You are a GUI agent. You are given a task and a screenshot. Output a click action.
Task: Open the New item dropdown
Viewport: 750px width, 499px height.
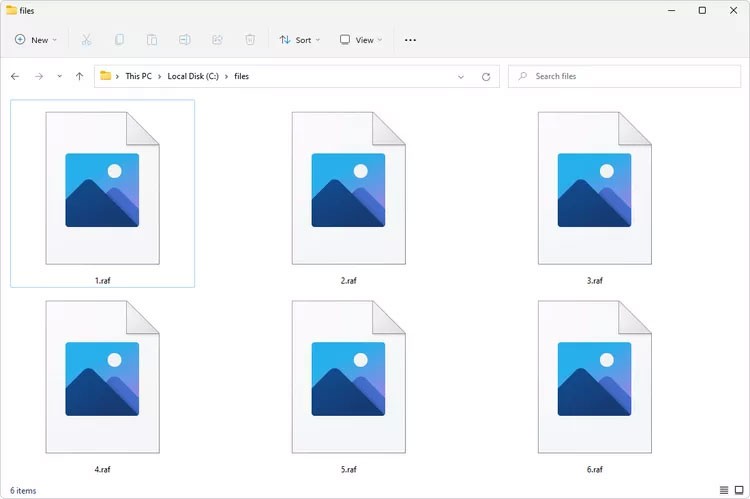pyautogui.click(x=36, y=40)
